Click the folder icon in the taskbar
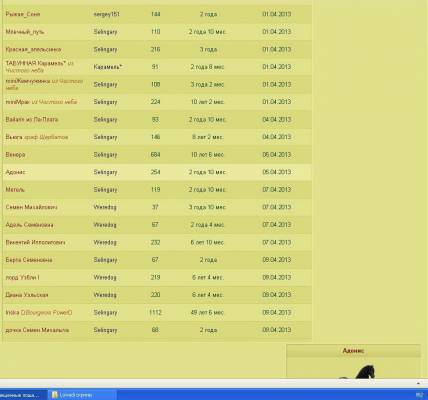428x400 pixels. point(55,395)
